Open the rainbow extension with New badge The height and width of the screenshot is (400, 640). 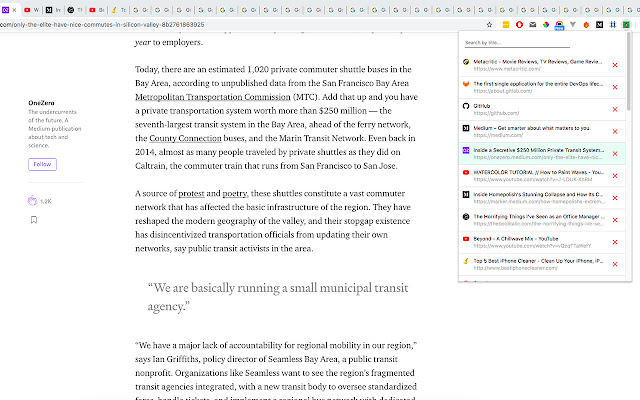559,26
